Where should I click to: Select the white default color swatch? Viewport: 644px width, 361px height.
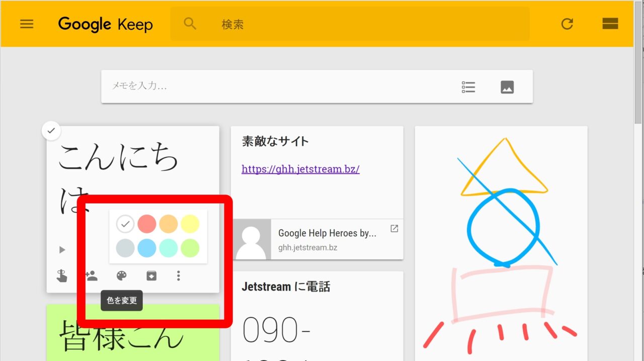pos(125,224)
